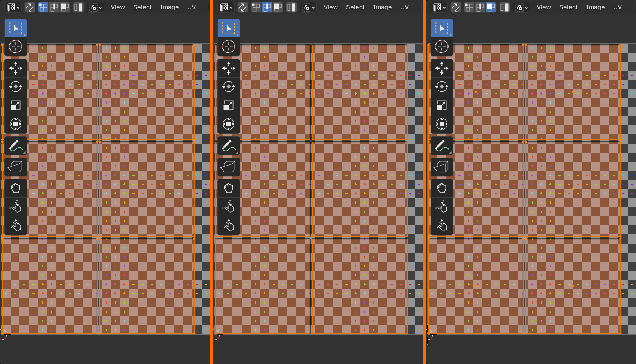Screen dimensions: 636x364
Task: Open the UV menu in right panel
Action: point(617,7)
